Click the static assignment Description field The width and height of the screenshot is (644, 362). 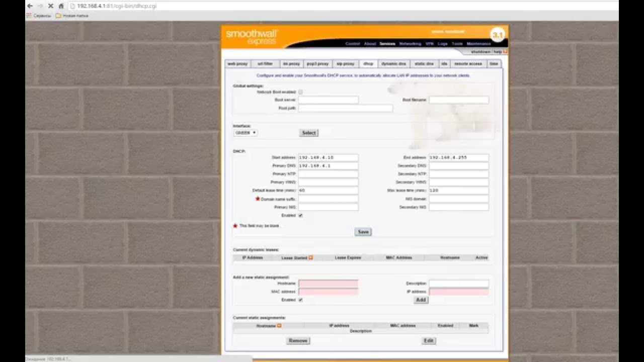tap(459, 284)
